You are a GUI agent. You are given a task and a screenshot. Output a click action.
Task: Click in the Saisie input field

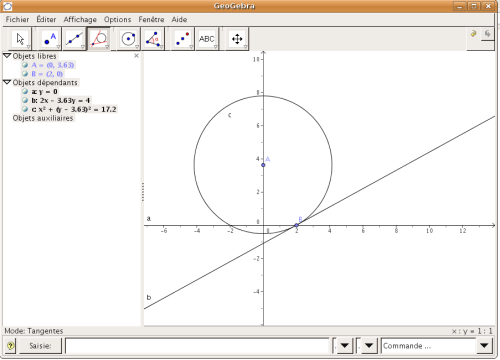tap(197, 346)
